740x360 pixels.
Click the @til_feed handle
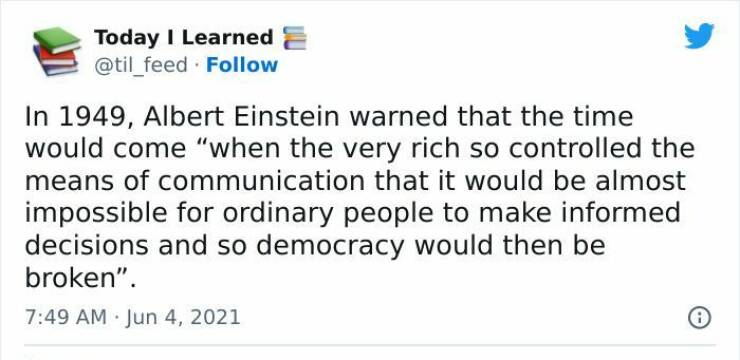point(141,66)
